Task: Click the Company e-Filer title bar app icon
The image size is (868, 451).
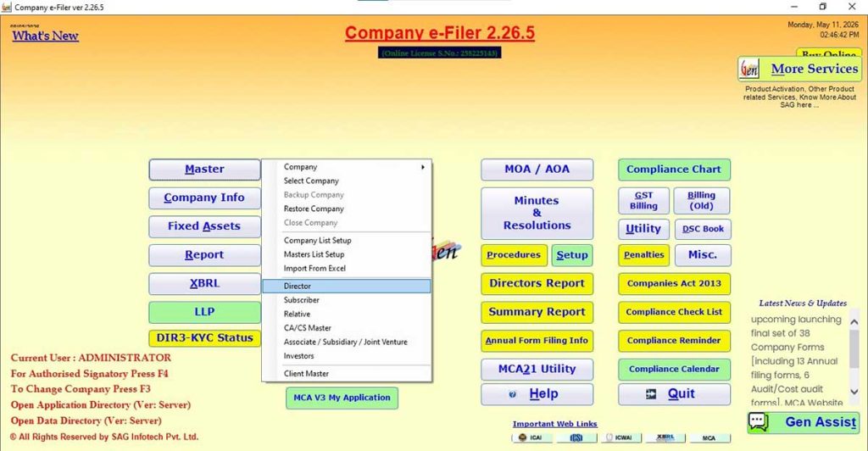Action: 6,7
